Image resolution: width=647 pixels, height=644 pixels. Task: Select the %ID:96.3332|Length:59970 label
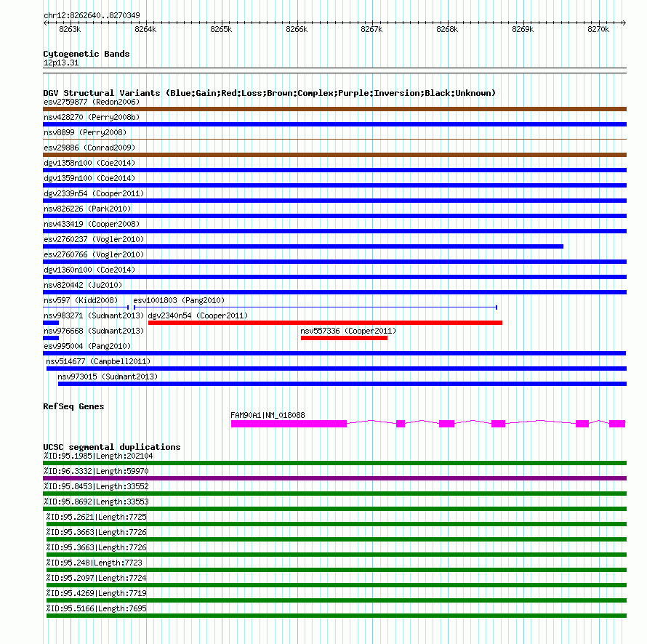(96, 471)
